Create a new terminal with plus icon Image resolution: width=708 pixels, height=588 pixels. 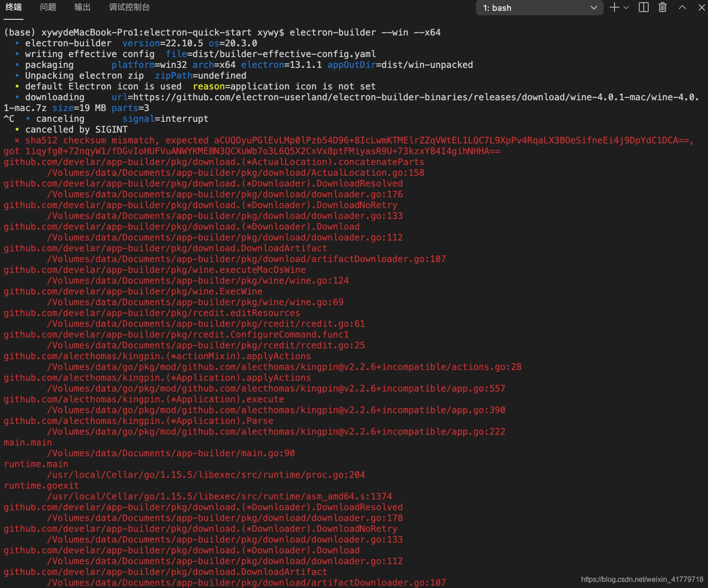pos(614,7)
